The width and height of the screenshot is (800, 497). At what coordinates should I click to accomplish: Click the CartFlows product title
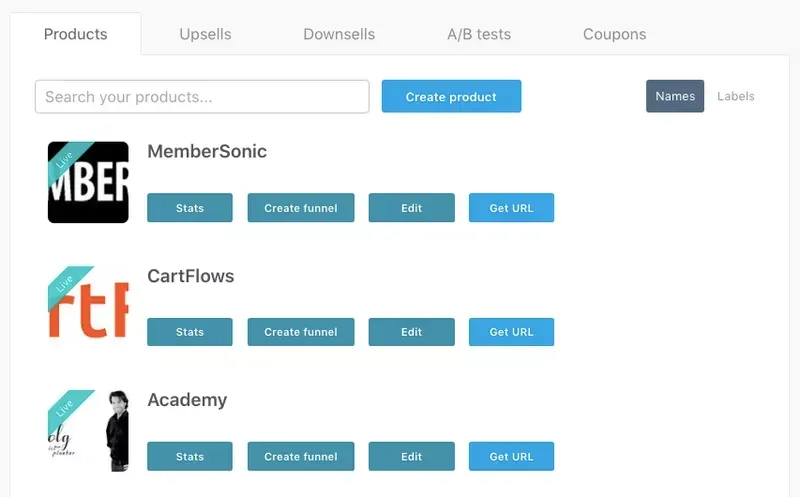tap(191, 276)
